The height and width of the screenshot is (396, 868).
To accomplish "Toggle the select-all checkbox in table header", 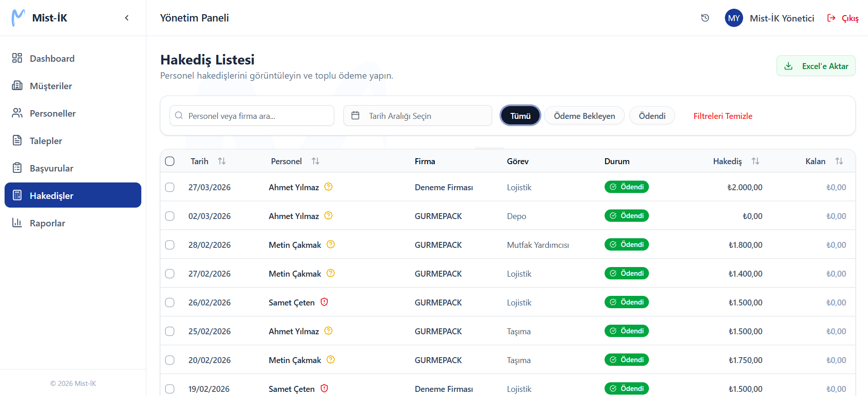I will [x=170, y=161].
